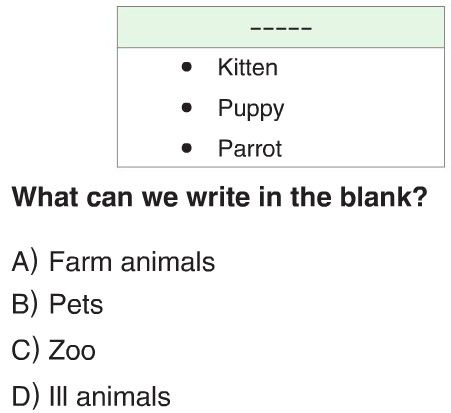The height and width of the screenshot is (413, 451).
Task: Click the word "animals" in option D
Action: (123, 397)
